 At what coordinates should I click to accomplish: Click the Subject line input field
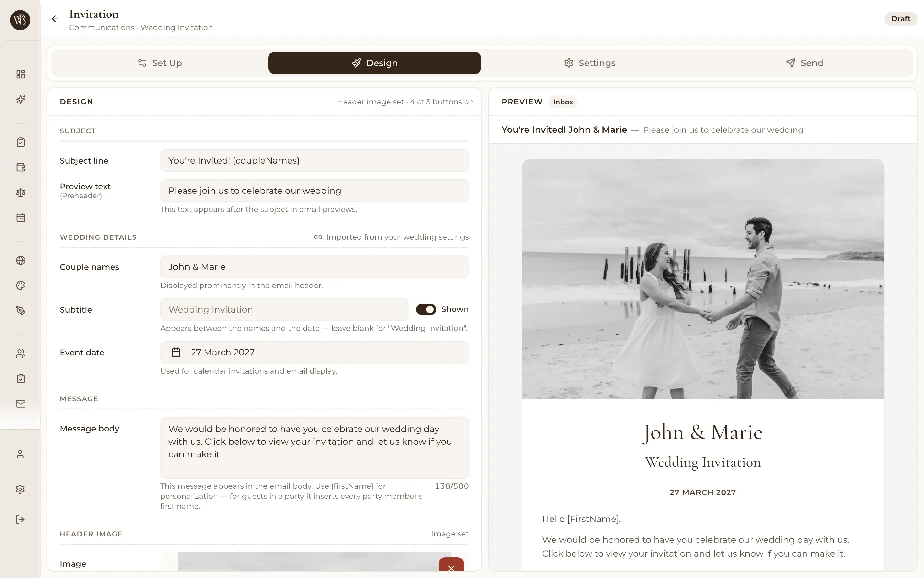point(314,161)
